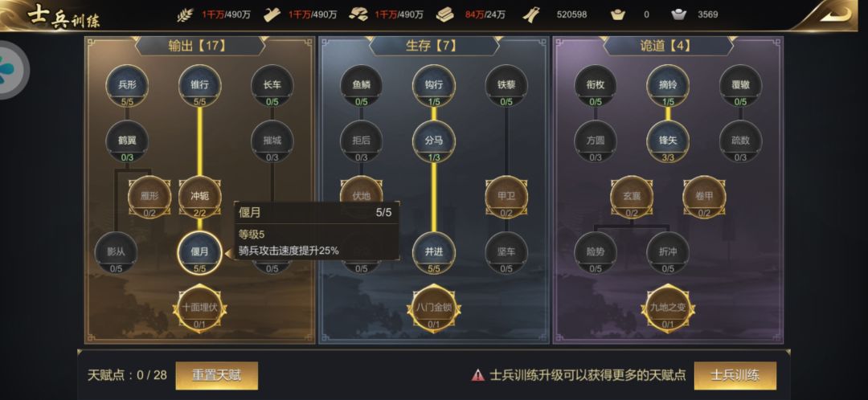The height and width of the screenshot is (400, 868).
Task: Tap the floating blue assistant icon
Action: coord(8,70)
